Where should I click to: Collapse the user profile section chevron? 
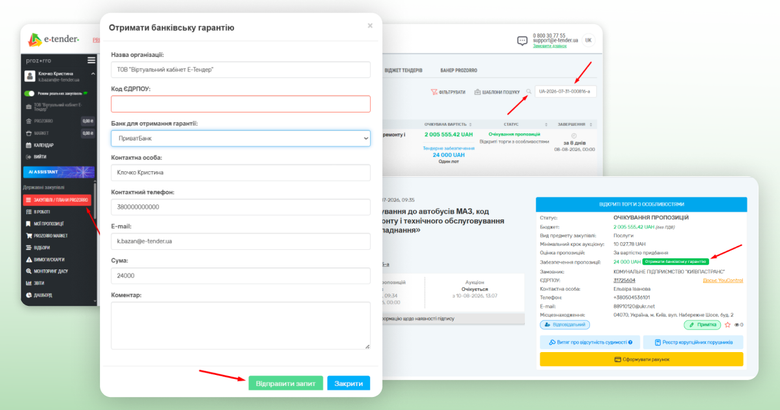pyautogui.click(x=93, y=74)
